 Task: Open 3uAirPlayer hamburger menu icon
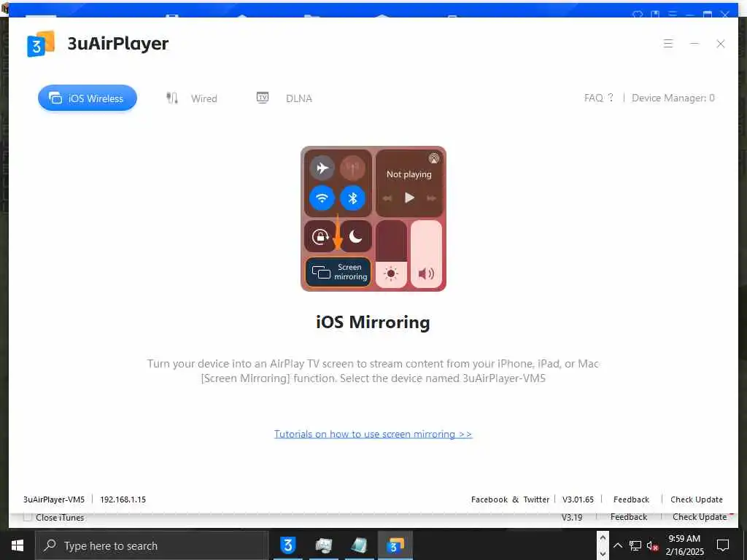pyautogui.click(x=668, y=43)
